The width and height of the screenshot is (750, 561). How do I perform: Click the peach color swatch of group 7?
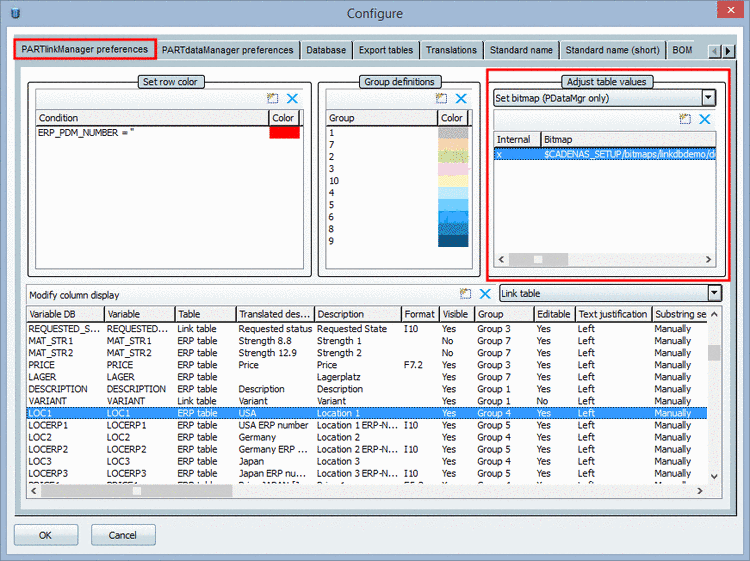point(453,144)
